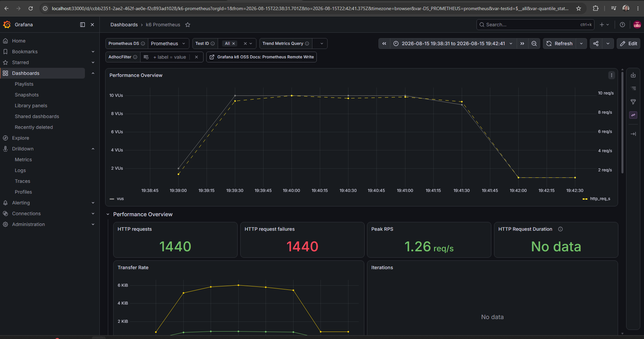Open the time range picker

(453, 44)
